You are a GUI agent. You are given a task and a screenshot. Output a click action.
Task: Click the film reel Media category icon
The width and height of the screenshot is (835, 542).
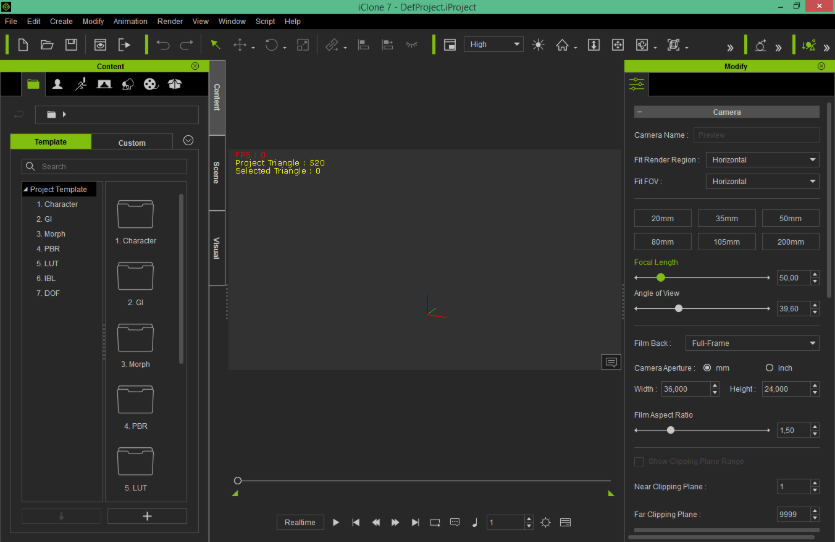point(150,84)
